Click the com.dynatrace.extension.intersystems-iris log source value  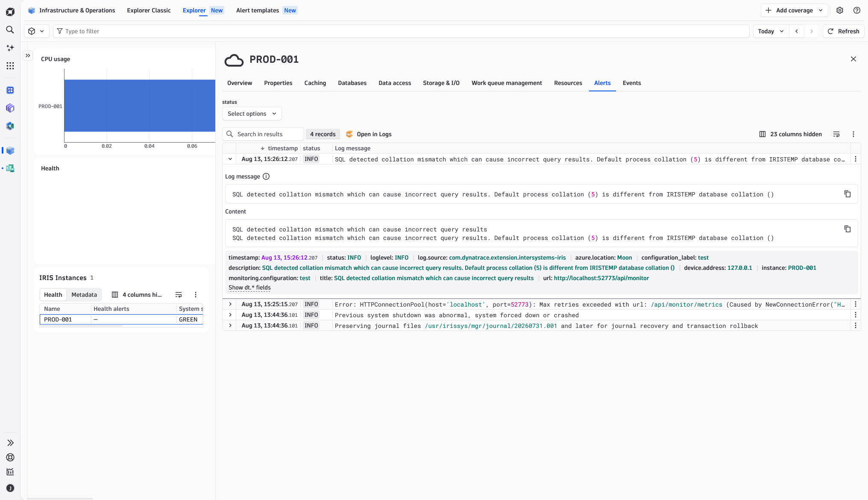pyautogui.click(x=507, y=257)
